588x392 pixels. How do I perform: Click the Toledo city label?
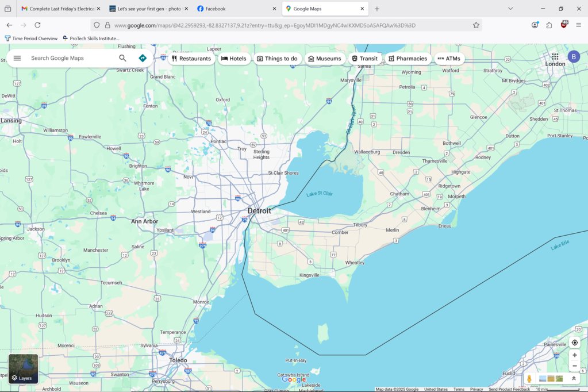click(x=178, y=360)
